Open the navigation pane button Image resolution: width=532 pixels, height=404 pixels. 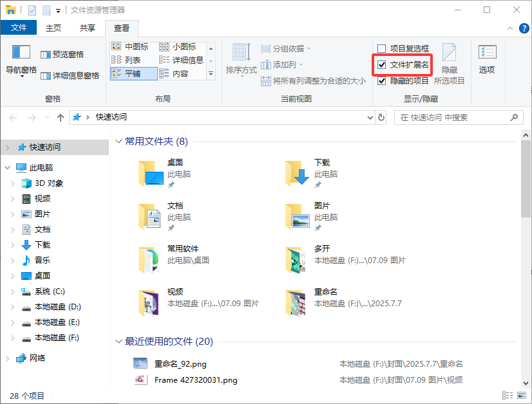coord(21,60)
